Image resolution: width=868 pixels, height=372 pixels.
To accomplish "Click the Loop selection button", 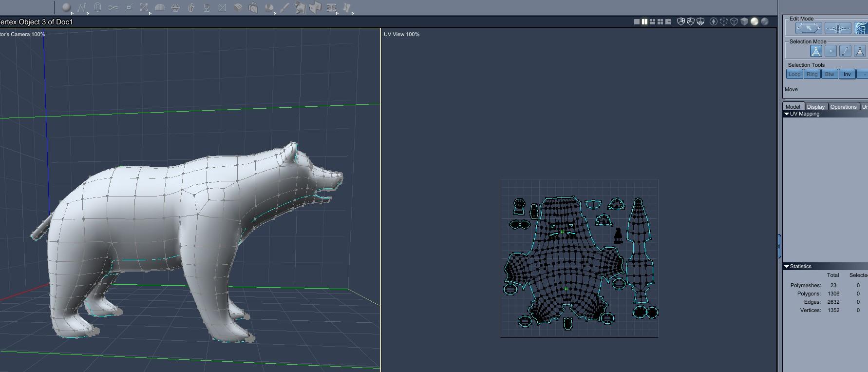I will click(794, 74).
